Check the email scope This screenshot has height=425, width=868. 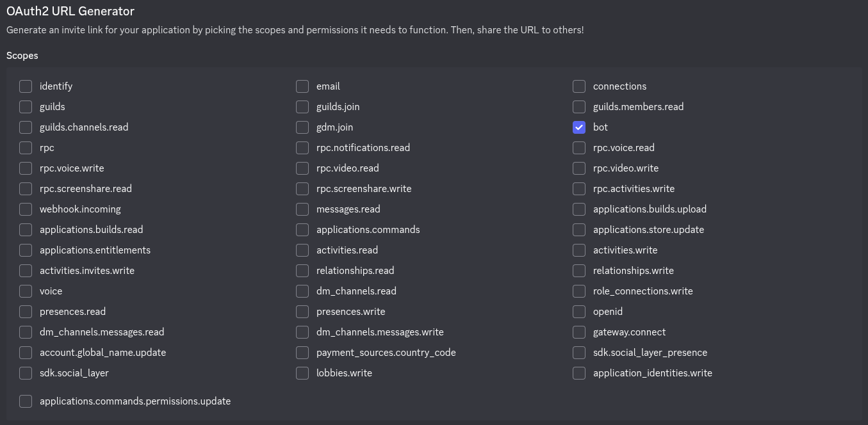(x=302, y=86)
